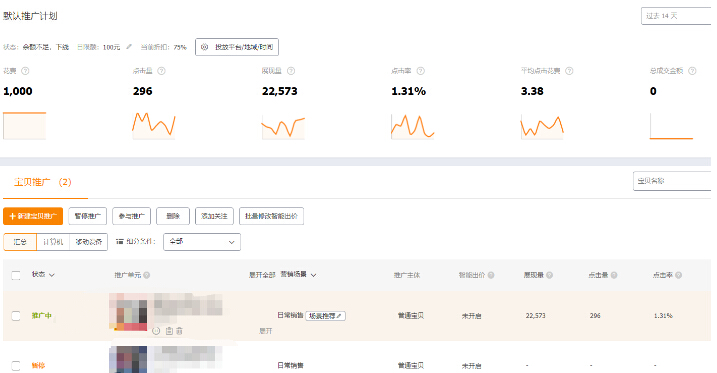Open help icon beside 花费
Screen dimensions: 717x373
click(x=26, y=71)
